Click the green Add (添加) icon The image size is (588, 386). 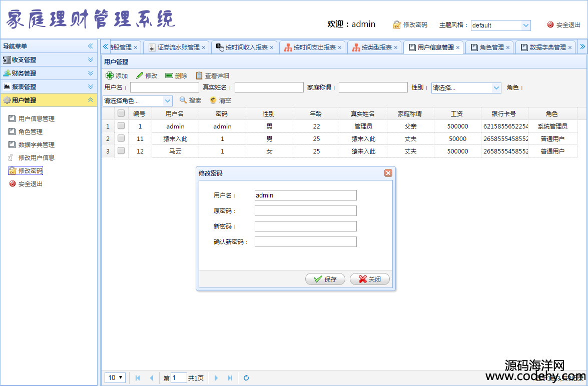pos(110,75)
